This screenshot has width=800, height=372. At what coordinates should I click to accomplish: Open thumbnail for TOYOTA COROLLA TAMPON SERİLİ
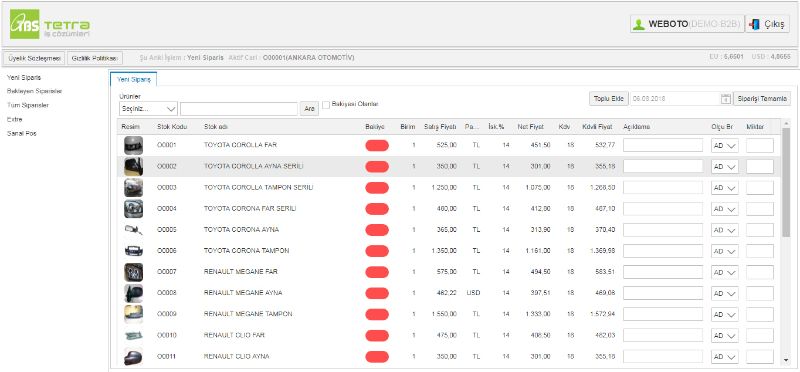(133, 187)
